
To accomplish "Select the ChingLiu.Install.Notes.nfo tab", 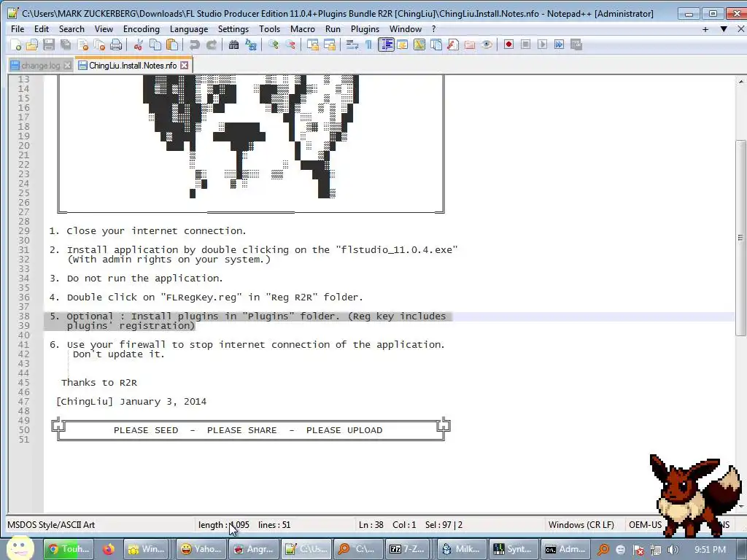I will [133, 65].
